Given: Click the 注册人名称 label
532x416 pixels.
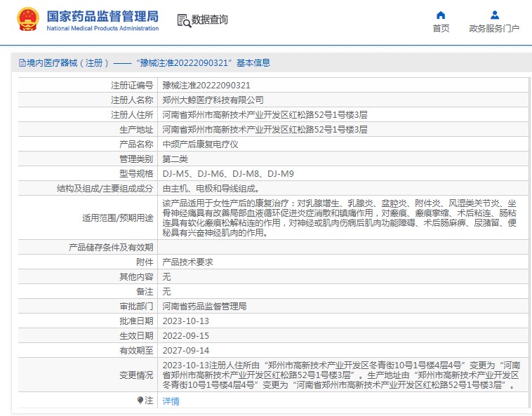Looking at the screenshot, I should point(132,100).
